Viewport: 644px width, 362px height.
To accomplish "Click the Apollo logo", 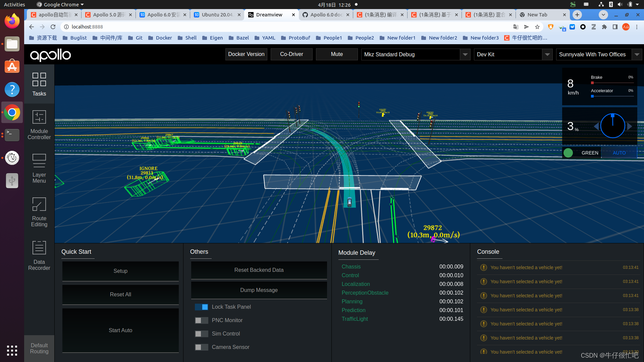I will (50, 55).
